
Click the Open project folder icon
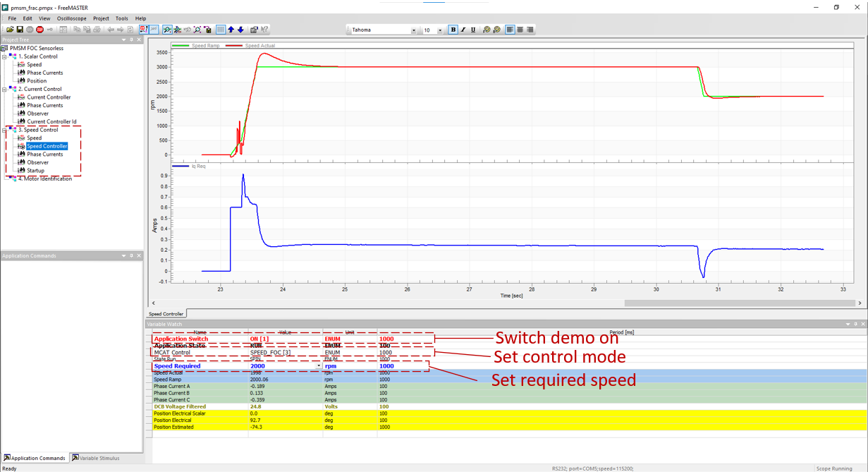(10, 30)
